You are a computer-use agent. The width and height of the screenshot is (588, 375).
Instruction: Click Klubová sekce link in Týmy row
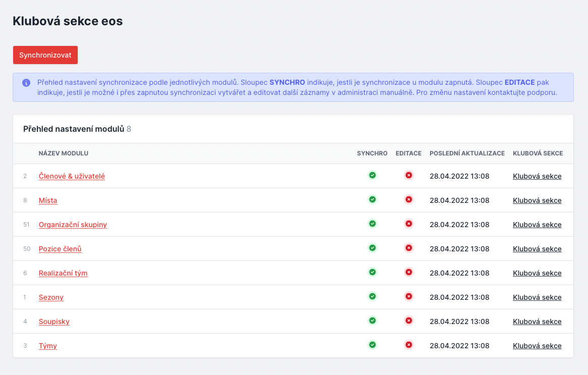point(537,346)
